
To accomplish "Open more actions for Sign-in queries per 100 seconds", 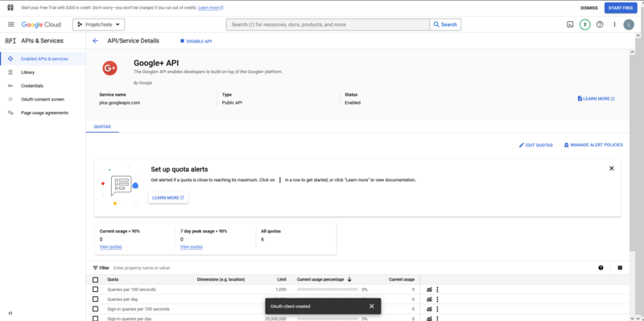I will pos(437,309).
